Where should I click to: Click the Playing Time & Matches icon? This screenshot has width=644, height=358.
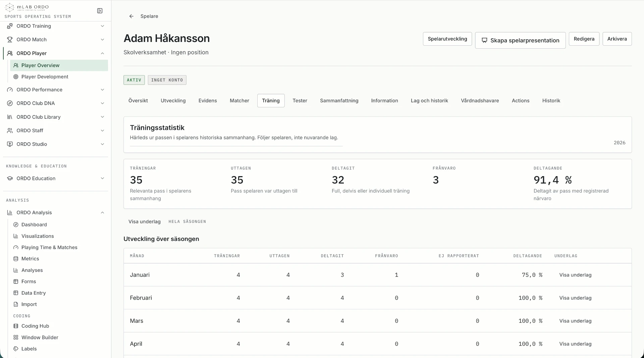tap(16, 248)
